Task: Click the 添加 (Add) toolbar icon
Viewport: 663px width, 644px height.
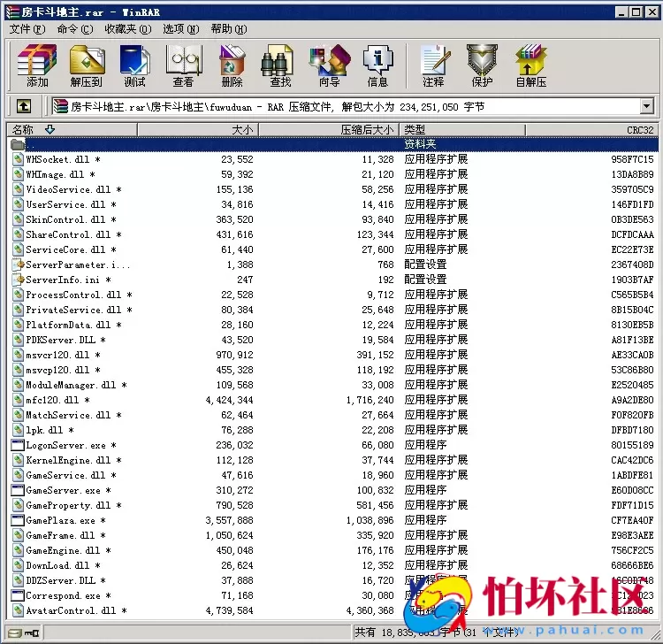Action: [37, 65]
